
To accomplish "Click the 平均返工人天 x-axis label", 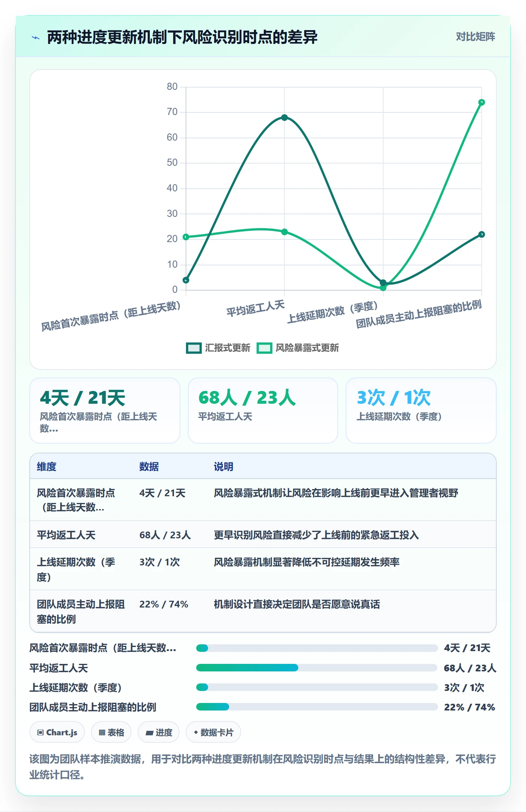I will pyautogui.click(x=255, y=308).
